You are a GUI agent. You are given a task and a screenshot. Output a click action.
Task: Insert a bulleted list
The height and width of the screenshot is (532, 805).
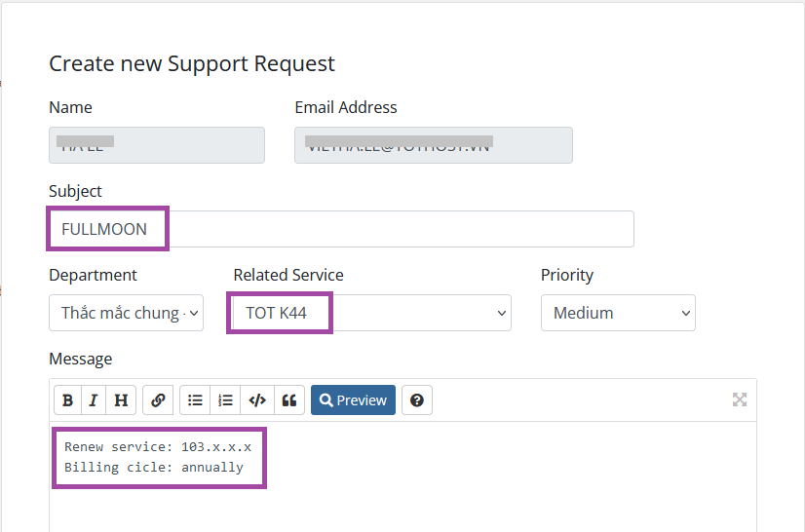tap(195, 400)
